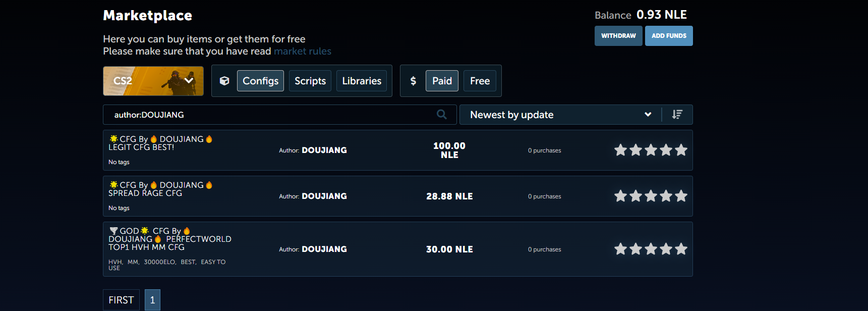
Task: Switch to the Libraries tab
Action: point(362,81)
